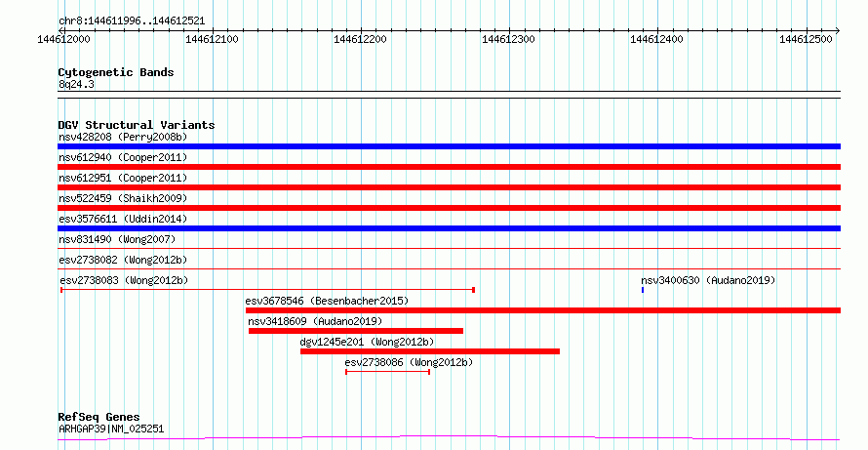The height and width of the screenshot is (450, 868).
Task: Open the esv2738086 (Wong2012b) label
Action: [409, 362]
